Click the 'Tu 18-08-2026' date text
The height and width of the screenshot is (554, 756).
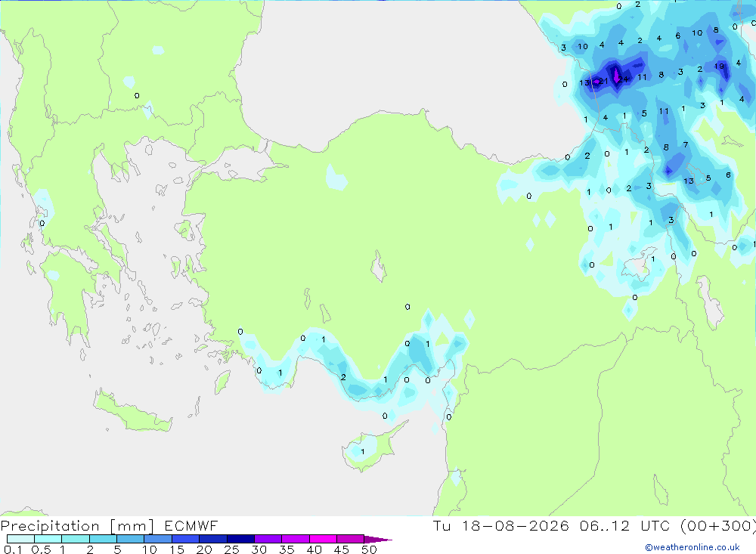tap(501, 525)
